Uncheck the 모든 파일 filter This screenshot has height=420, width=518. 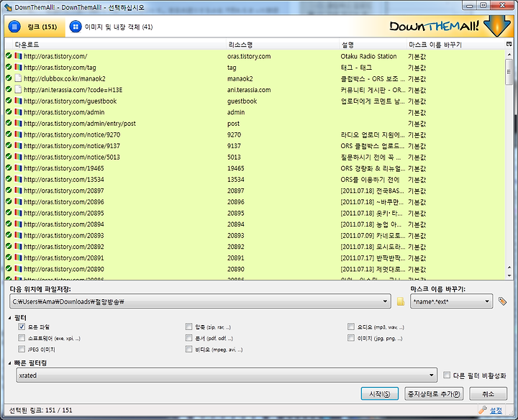coord(22,327)
